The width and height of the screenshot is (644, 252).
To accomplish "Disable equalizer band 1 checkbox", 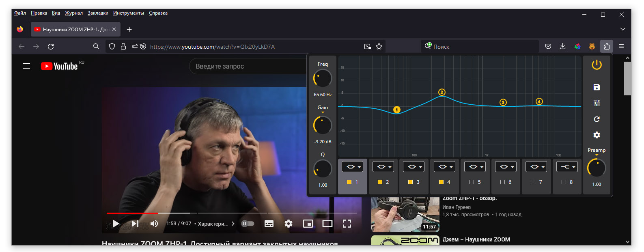I will (349, 182).
